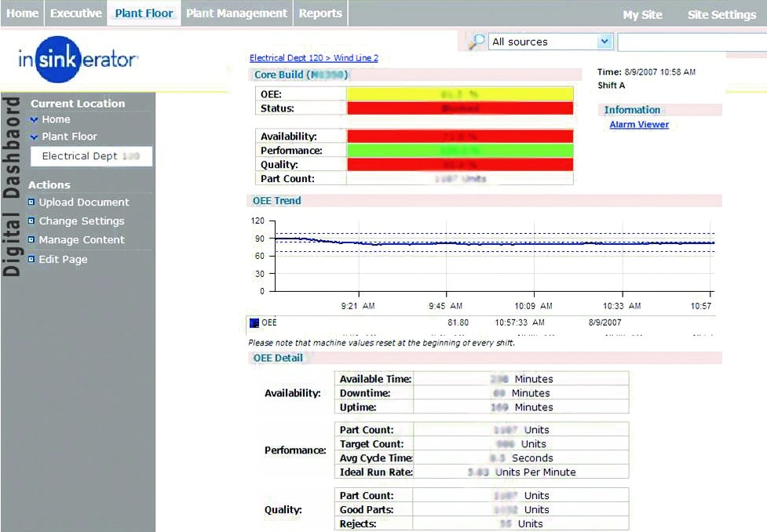Click the search magnifier icon
Screen dimensions: 767x532
476,42
